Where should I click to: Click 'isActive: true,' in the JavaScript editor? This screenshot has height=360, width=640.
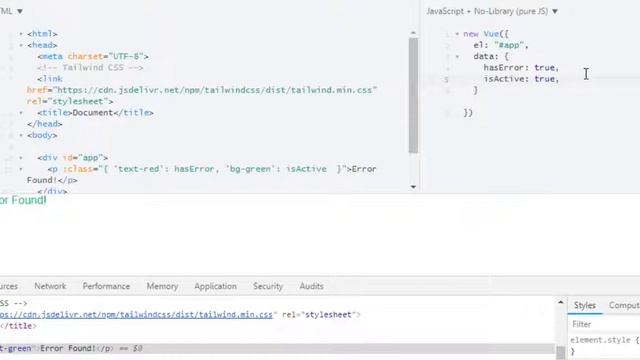[x=521, y=79]
